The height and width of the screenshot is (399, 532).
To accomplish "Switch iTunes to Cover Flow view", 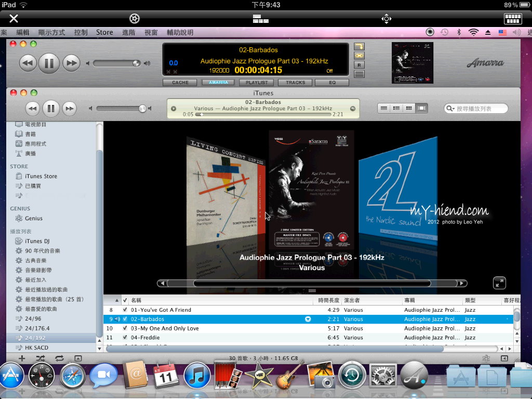I will (x=421, y=108).
